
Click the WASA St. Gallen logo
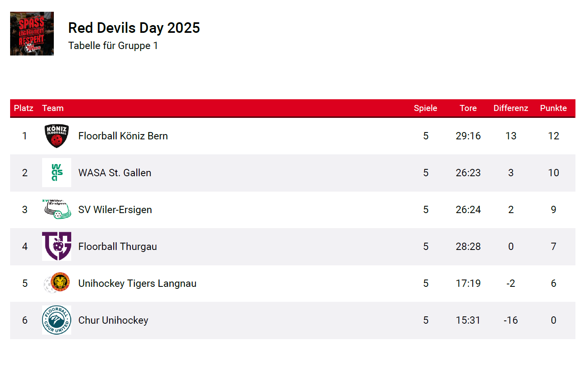(x=57, y=173)
